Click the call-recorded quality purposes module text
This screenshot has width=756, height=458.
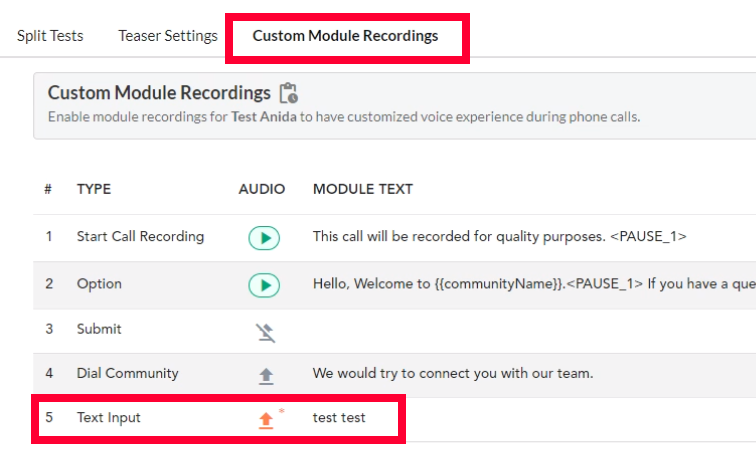500,236
